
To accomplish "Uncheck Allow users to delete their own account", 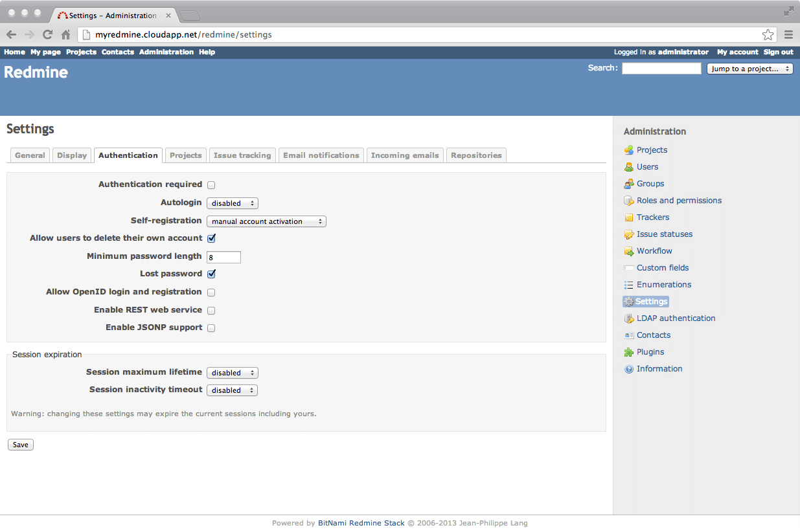I will pos(211,238).
